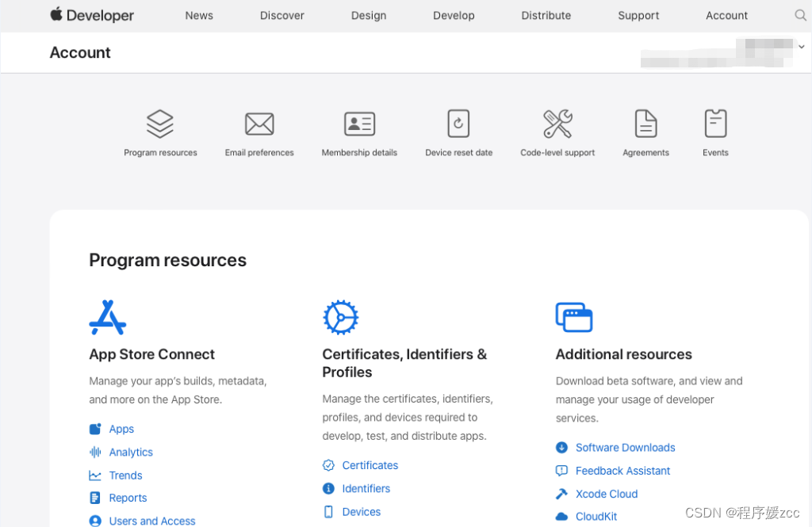812x527 pixels.
Task: Click the Devices phone icon
Action: point(328,511)
